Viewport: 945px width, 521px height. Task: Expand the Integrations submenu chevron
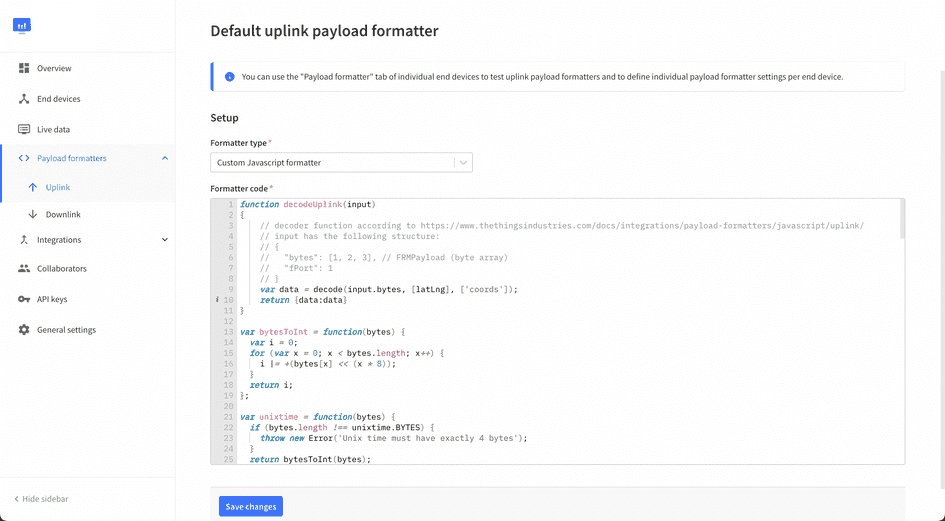click(165, 240)
